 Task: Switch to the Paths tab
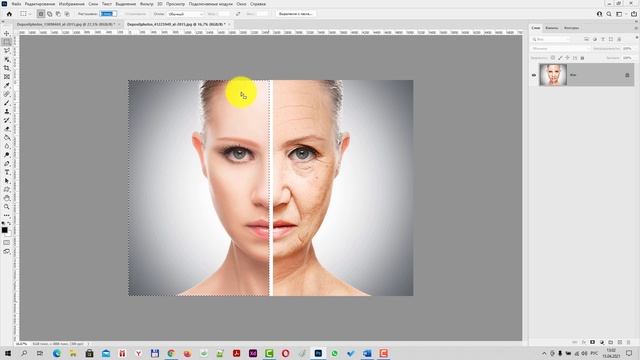tap(571, 28)
